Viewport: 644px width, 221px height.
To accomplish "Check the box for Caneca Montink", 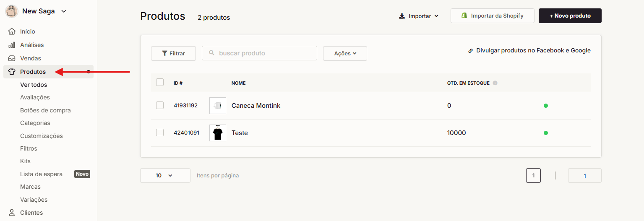I will tap(160, 106).
